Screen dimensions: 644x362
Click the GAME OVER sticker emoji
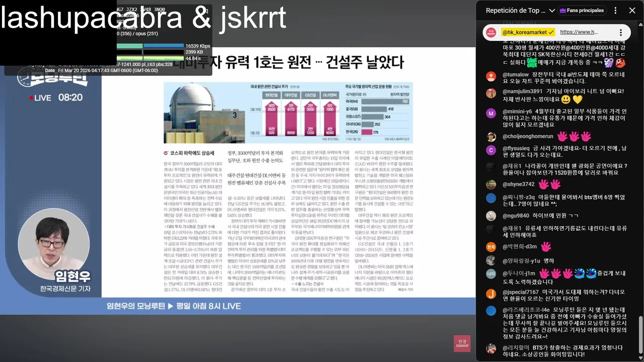coord(532,63)
